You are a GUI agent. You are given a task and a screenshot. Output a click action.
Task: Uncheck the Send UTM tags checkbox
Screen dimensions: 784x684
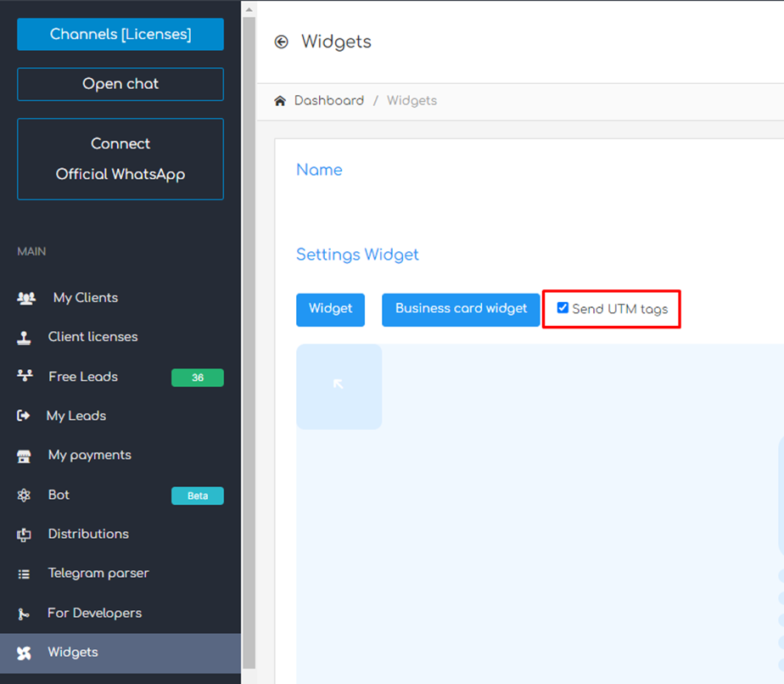(x=563, y=308)
